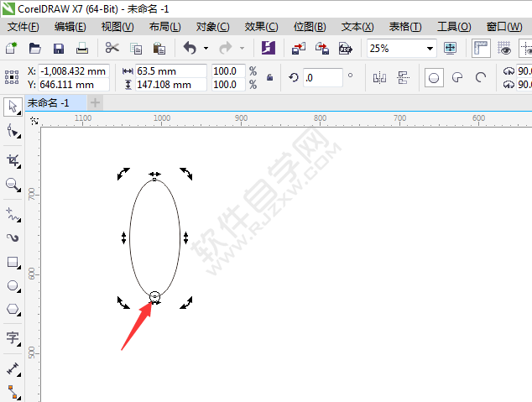Create a new document with New icon
532x402 pixels.
(11, 48)
